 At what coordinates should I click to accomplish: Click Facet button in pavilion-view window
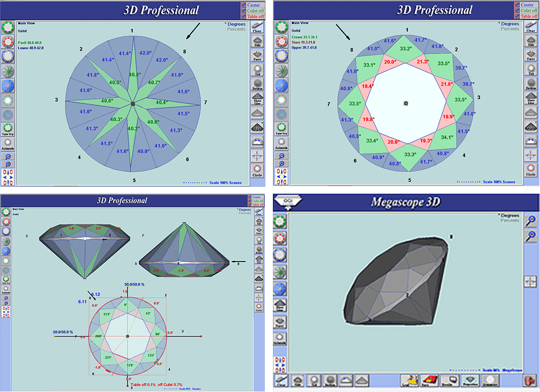click(257, 55)
